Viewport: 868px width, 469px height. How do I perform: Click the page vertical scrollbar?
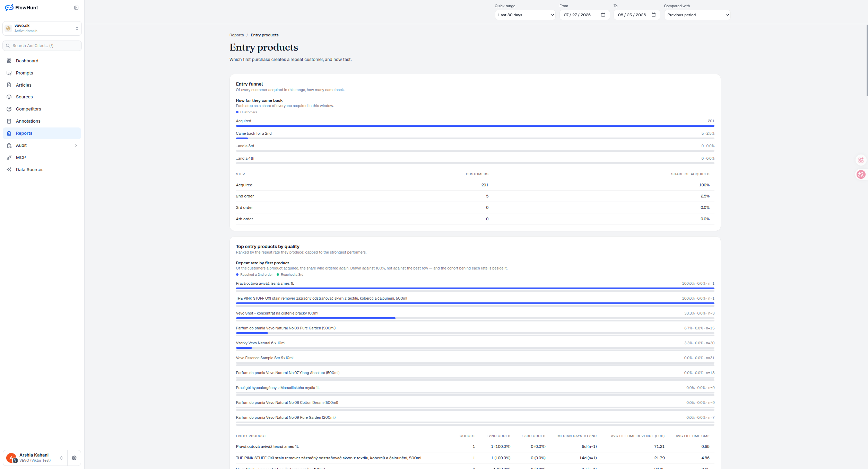867,61
